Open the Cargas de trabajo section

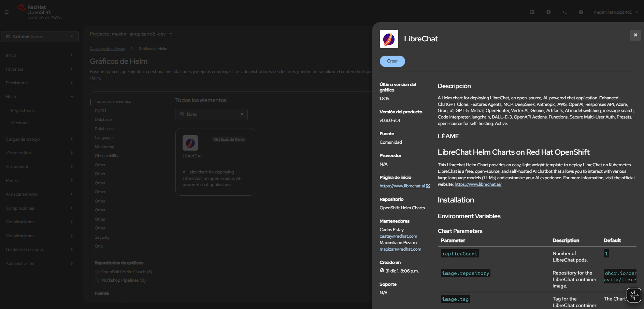23,139
